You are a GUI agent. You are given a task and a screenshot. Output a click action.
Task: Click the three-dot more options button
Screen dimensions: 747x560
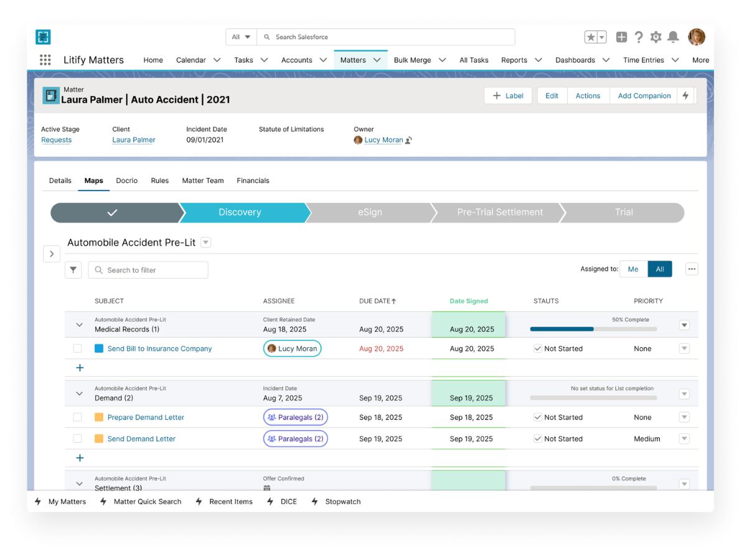692,269
